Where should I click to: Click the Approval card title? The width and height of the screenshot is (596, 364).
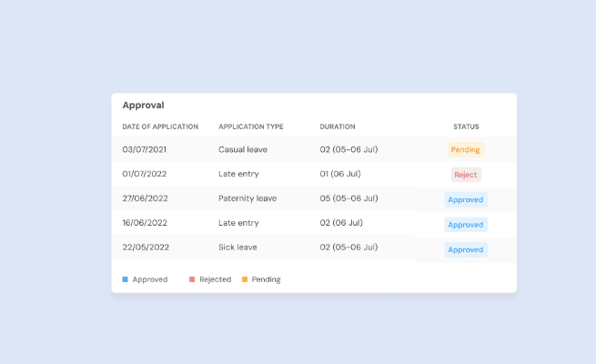pyautogui.click(x=143, y=106)
